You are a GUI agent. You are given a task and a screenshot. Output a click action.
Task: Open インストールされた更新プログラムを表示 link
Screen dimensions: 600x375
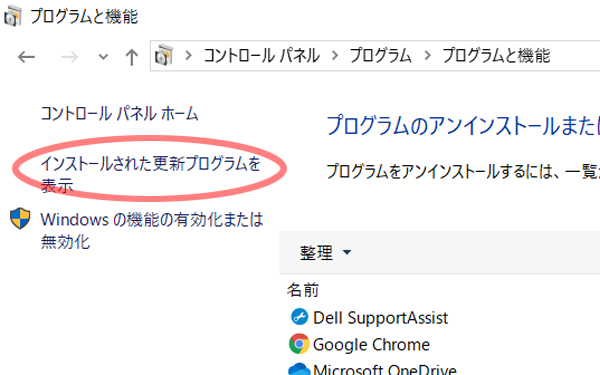(151, 174)
